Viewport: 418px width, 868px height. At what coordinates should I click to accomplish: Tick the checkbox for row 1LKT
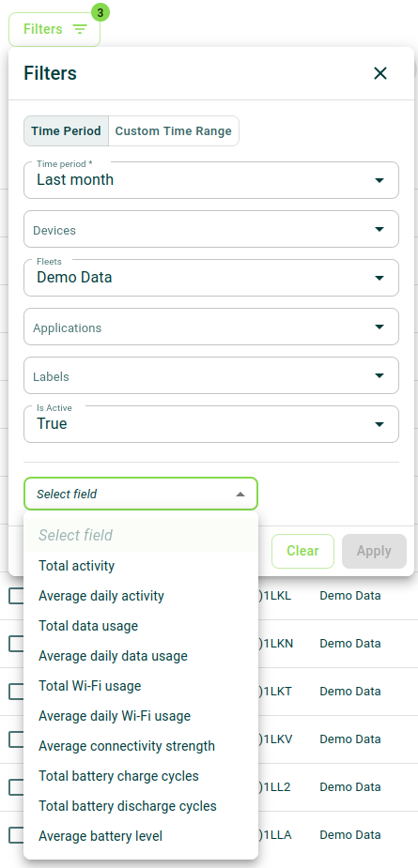(x=16, y=692)
